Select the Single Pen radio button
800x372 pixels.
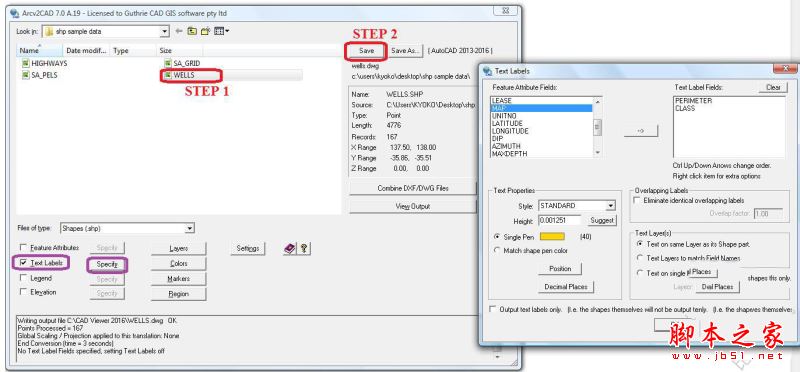[x=497, y=237]
